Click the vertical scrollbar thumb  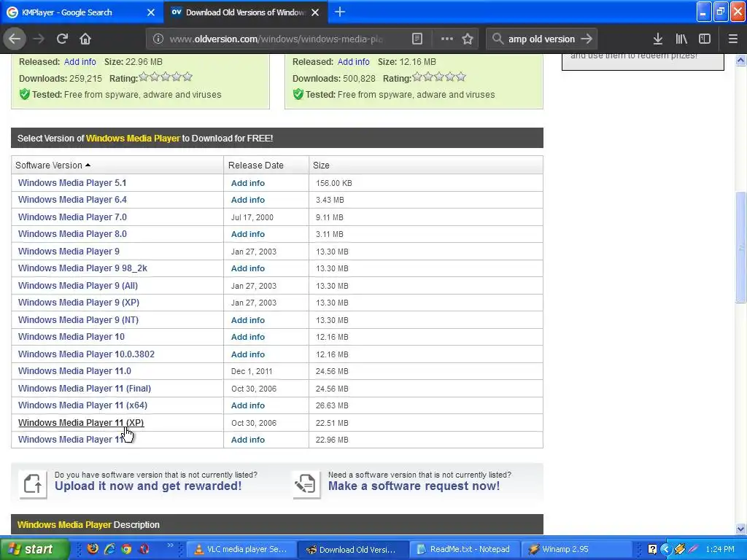click(740, 247)
